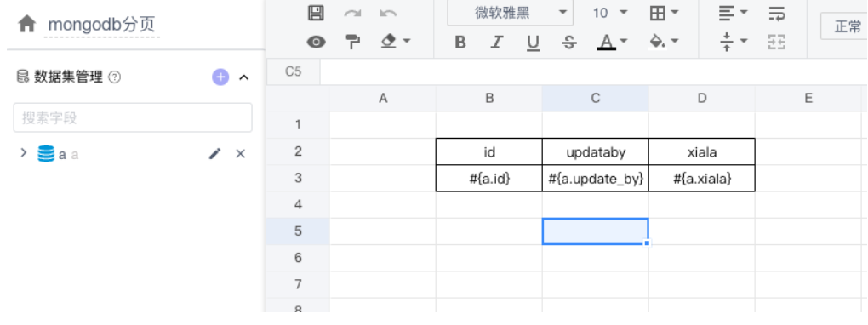Screen dimensions: 868x325
Task: Click the home icon
Action: coord(26,24)
